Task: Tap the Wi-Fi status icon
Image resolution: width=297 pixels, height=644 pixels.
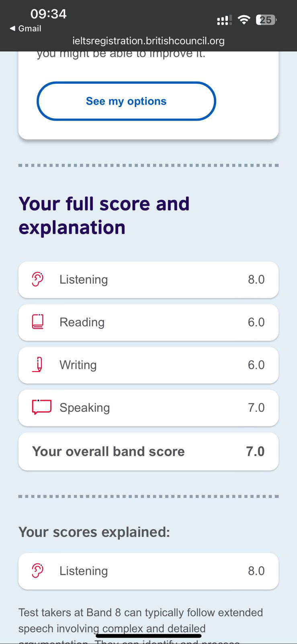Action: (244, 19)
